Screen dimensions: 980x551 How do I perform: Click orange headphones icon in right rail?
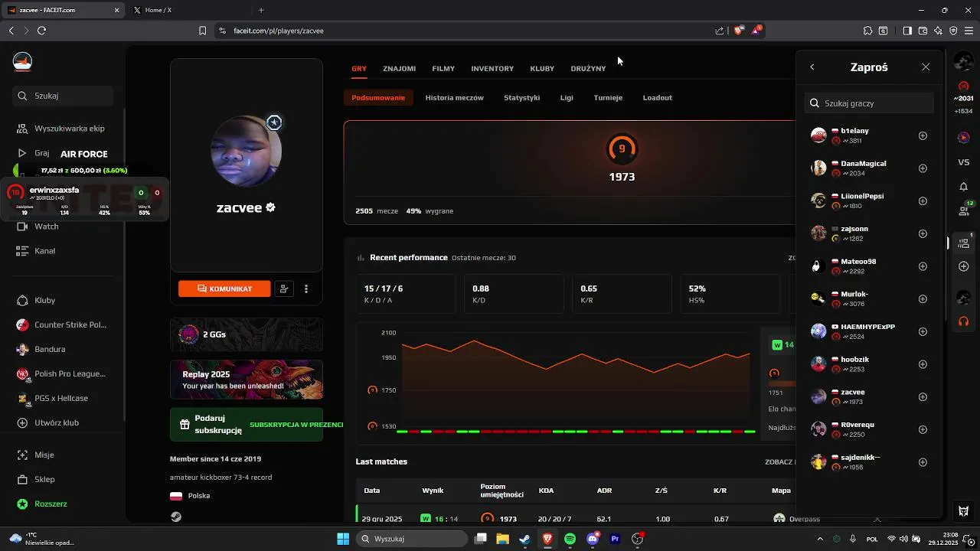click(x=964, y=321)
